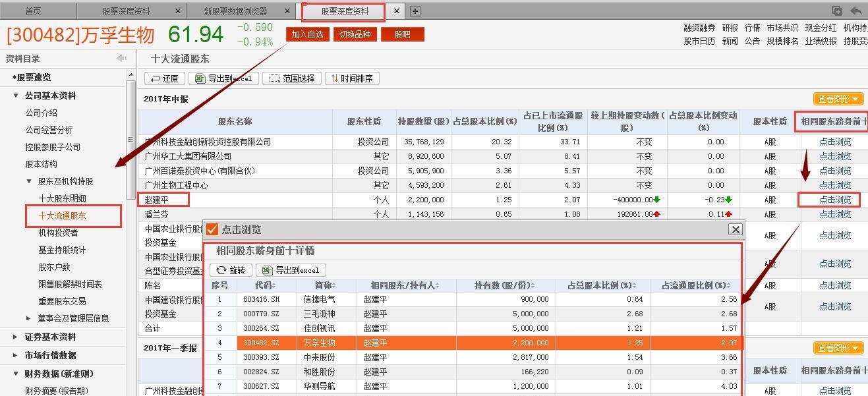Open a new tab with the plus button
Viewport: 868px width, 396px height.
(x=415, y=11)
